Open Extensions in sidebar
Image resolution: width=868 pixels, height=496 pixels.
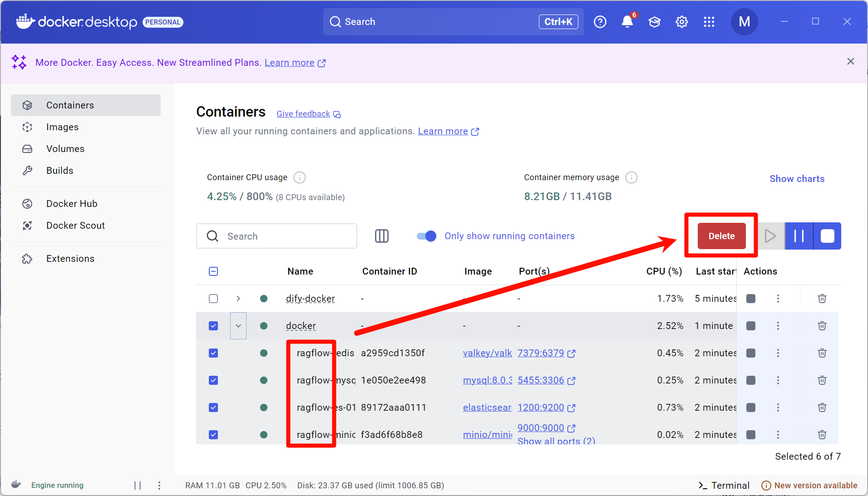coord(86,259)
